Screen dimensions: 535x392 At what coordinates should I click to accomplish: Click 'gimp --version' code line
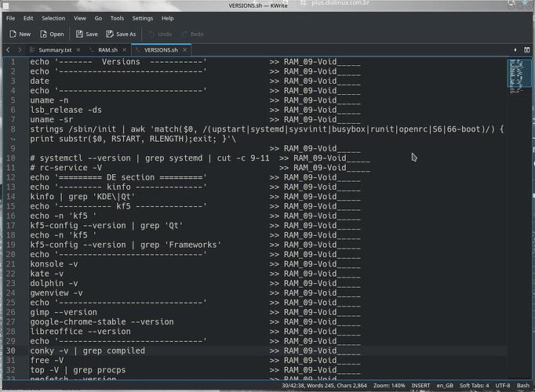point(64,312)
